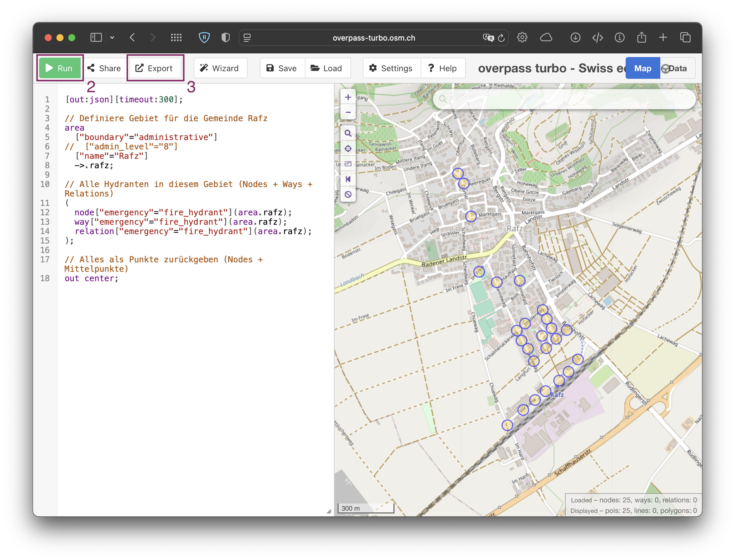Open the query Wizard
Screen dimensions: 735x560
[220, 68]
